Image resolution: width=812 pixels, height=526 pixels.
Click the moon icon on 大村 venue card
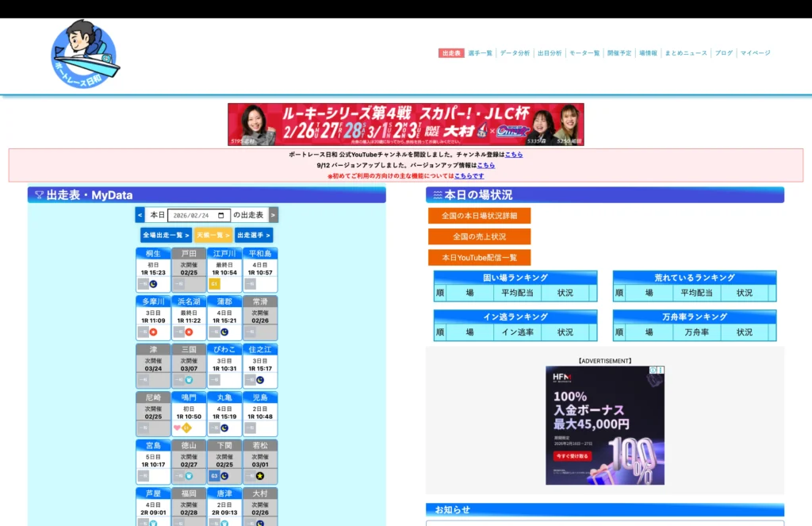point(259,522)
